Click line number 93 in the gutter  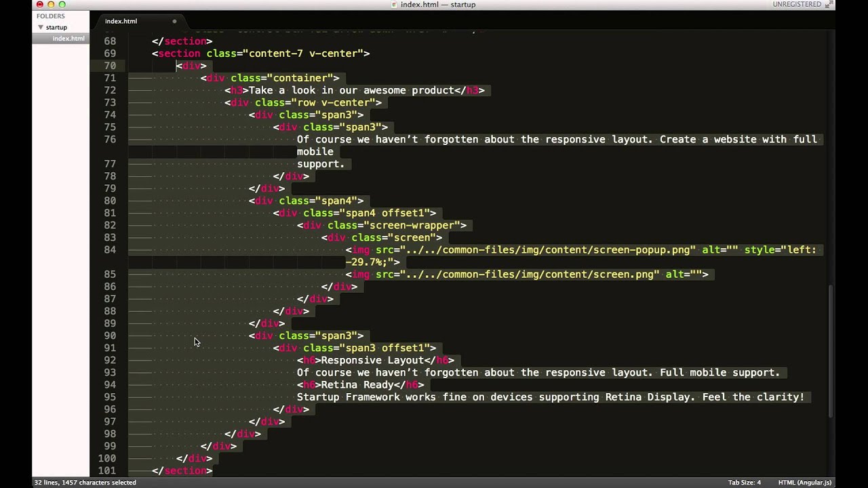coord(110,373)
